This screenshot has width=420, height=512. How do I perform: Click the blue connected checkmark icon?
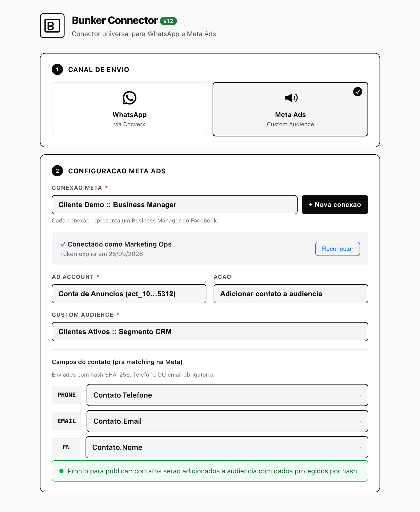63,244
